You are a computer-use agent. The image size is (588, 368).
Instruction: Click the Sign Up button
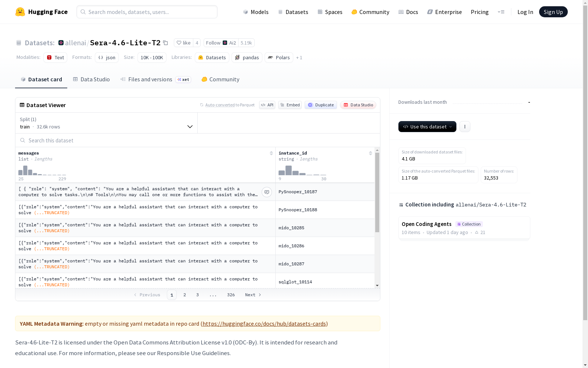tap(553, 12)
